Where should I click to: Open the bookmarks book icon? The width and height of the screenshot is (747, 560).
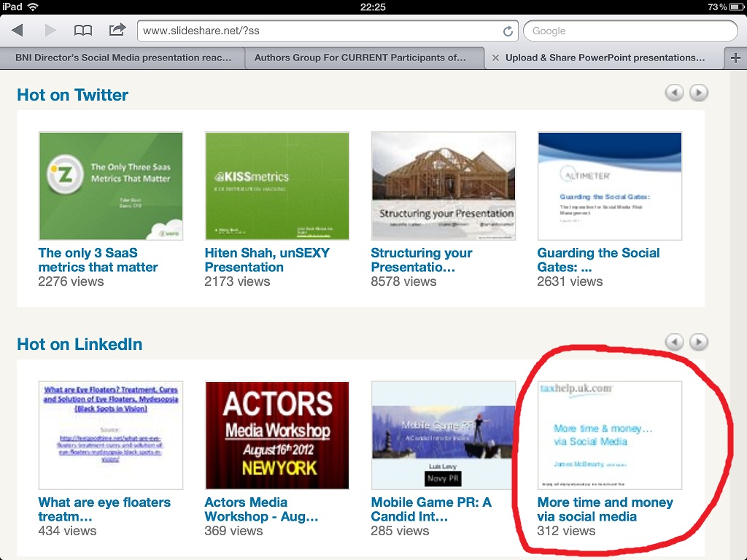(84, 31)
